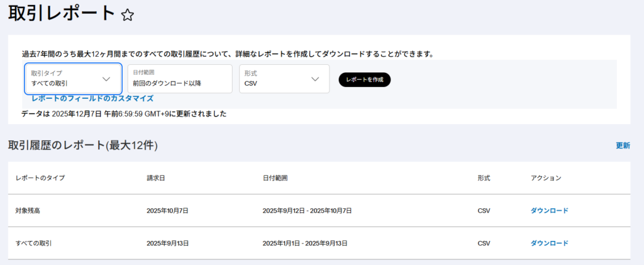Click the favorite star next to 取引レポート

128,16
